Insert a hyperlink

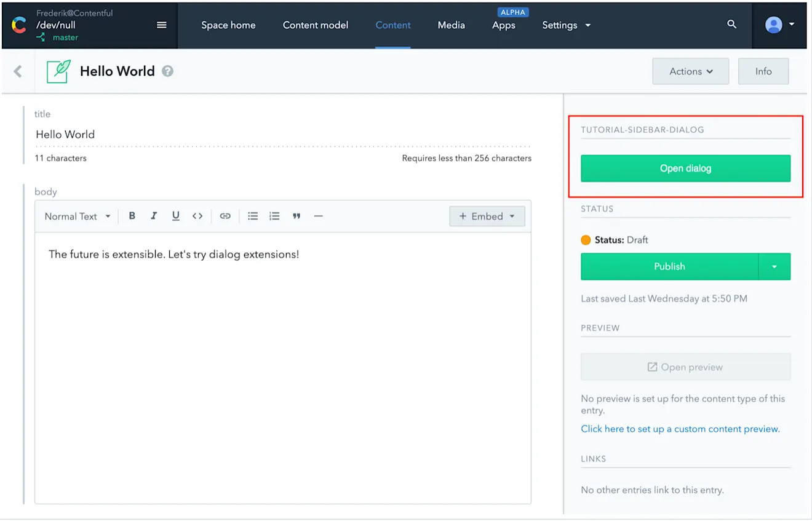point(225,216)
